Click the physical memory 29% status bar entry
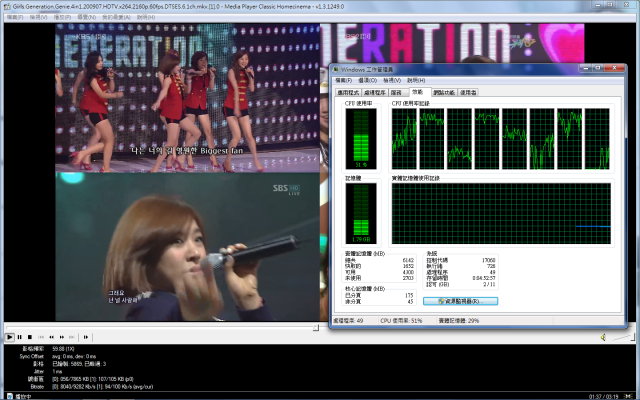The height and width of the screenshot is (400, 640). [458, 321]
